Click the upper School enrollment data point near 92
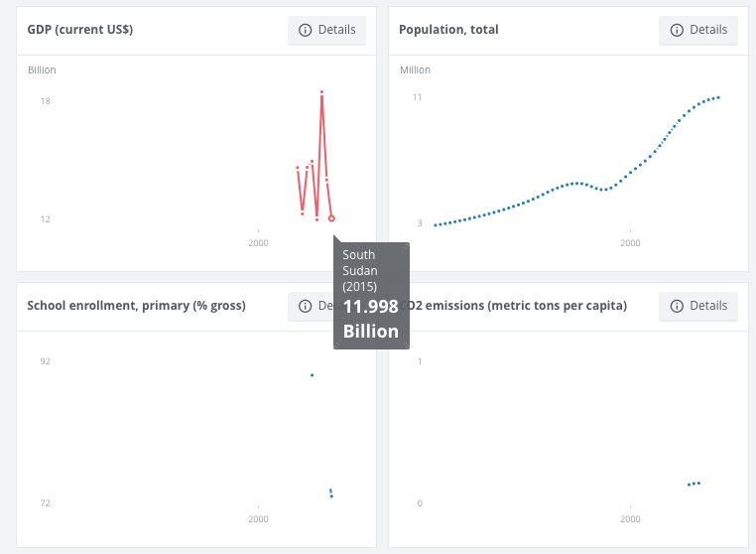Image resolution: width=756 pixels, height=554 pixels. tap(312, 375)
